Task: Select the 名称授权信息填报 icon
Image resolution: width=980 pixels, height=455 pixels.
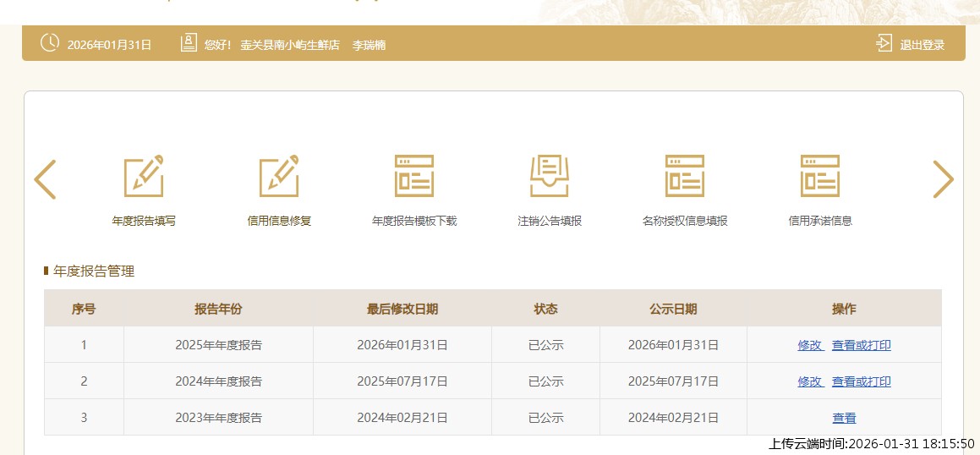Action: coord(685,177)
